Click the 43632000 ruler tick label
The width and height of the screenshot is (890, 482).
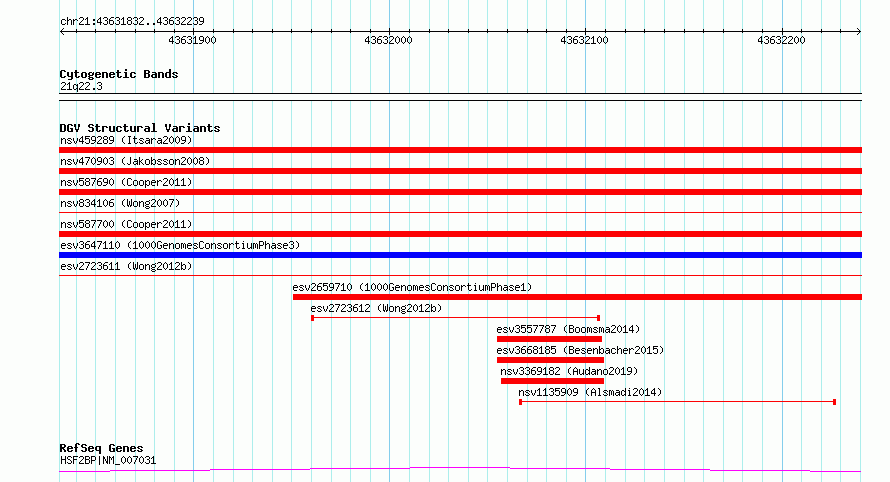pyautogui.click(x=388, y=40)
